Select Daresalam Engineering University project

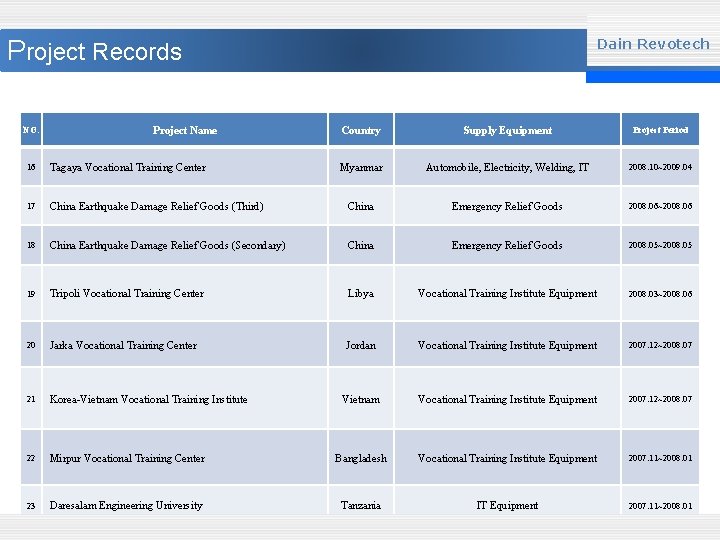tap(126, 506)
